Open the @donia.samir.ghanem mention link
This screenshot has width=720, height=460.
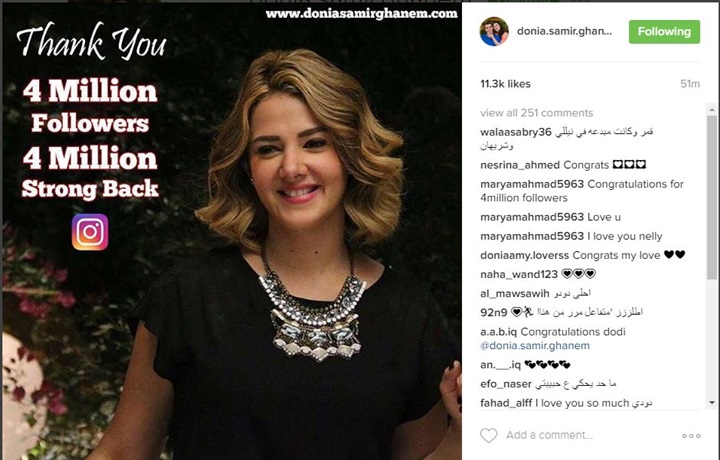click(534, 346)
